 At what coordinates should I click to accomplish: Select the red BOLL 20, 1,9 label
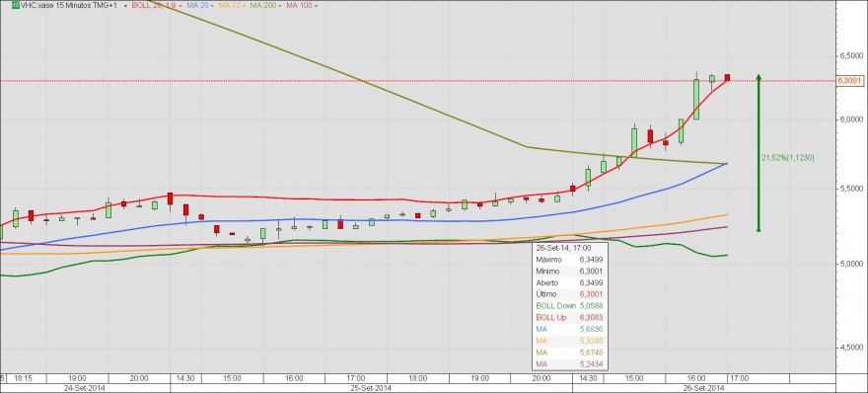(154, 5)
